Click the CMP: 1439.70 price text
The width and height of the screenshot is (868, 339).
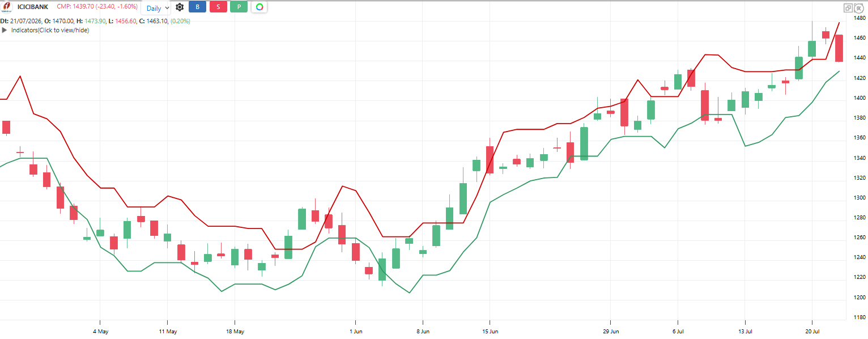click(x=76, y=7)
